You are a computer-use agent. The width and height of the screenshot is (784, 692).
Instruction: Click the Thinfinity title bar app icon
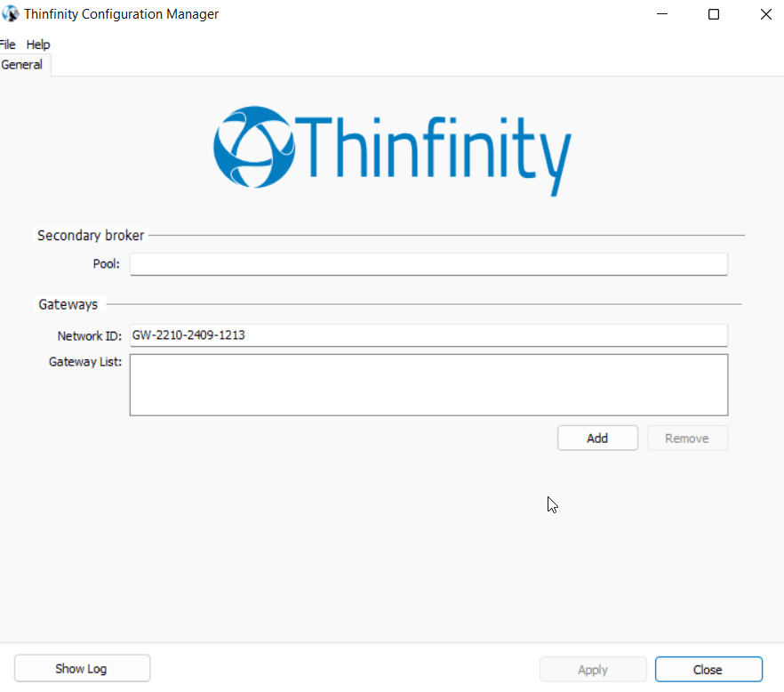coord(11,14)
